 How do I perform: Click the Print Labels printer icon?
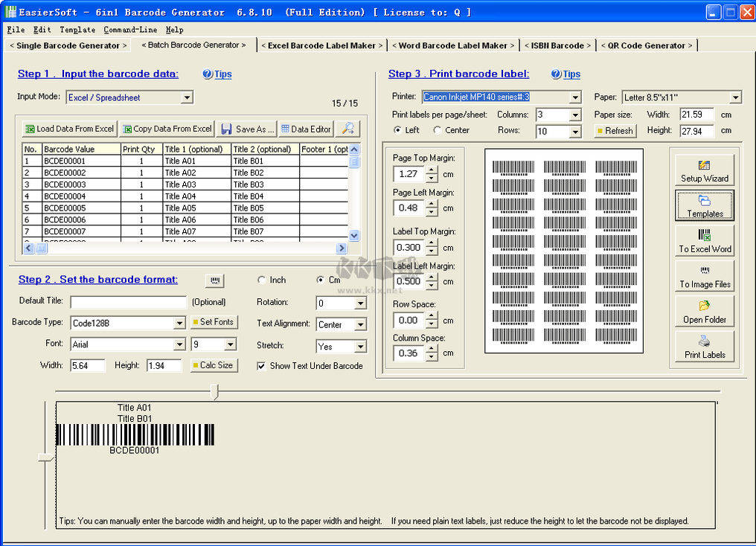[x=704, y=342]
